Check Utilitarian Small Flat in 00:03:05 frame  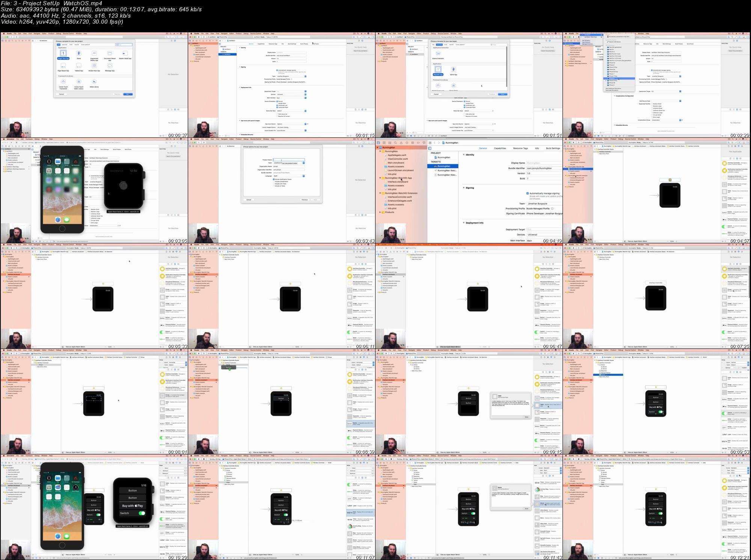[89, 216]
